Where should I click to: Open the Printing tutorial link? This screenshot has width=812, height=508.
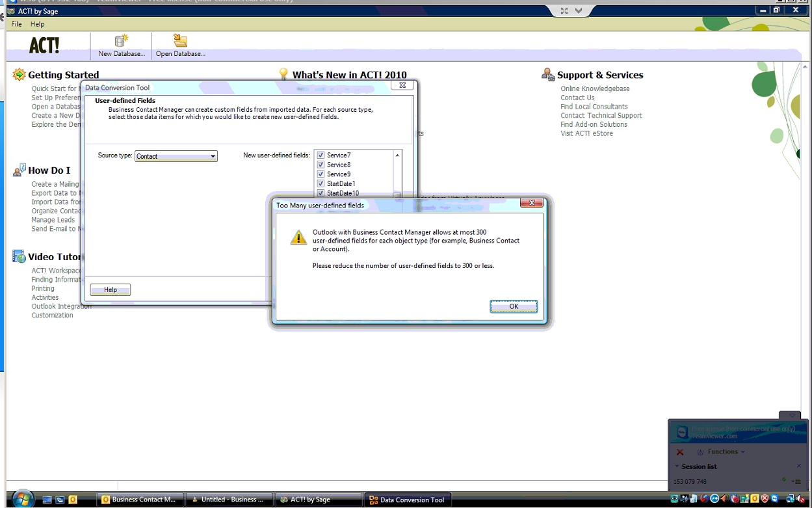(x=43, y=289)
